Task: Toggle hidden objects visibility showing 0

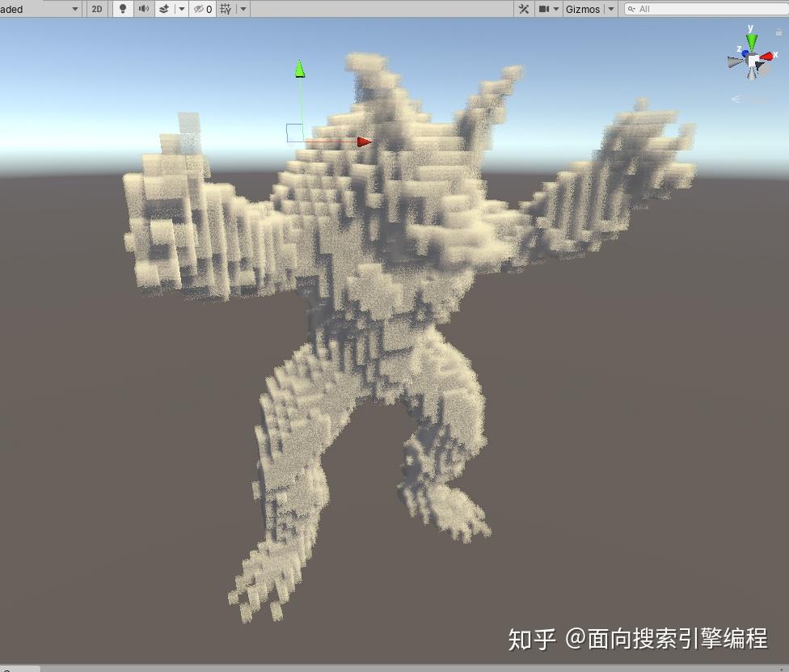Action: point(203,9)
